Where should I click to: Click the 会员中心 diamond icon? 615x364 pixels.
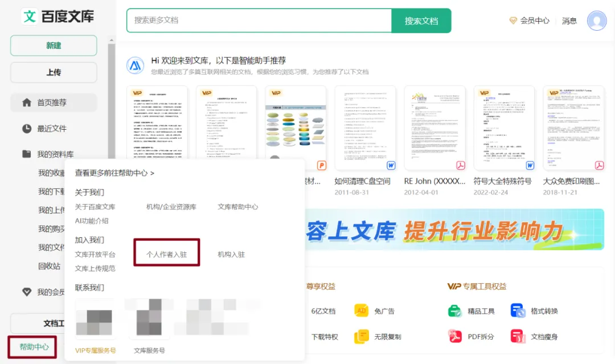512,20
